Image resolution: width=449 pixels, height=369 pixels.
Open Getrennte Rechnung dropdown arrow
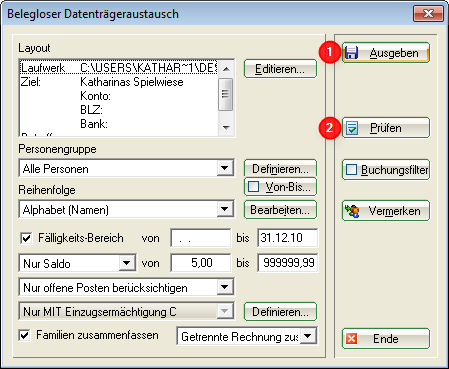308,336
